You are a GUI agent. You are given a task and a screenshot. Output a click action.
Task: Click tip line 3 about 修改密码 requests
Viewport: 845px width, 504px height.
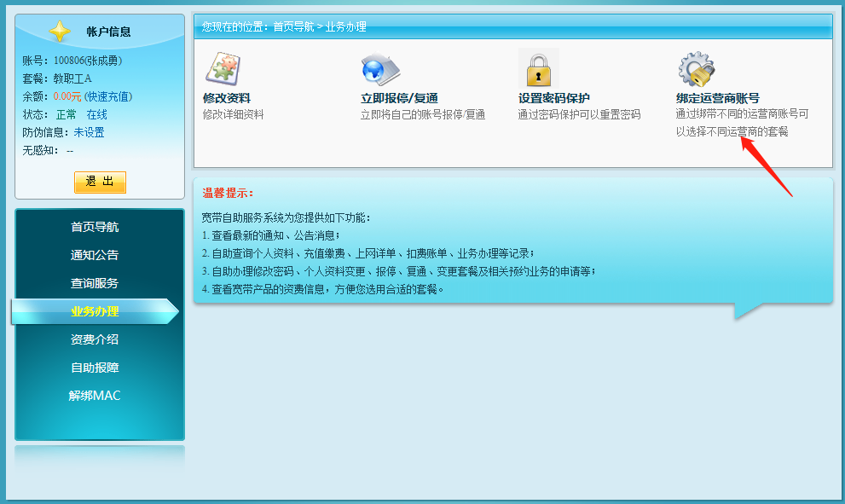(399, 271)
